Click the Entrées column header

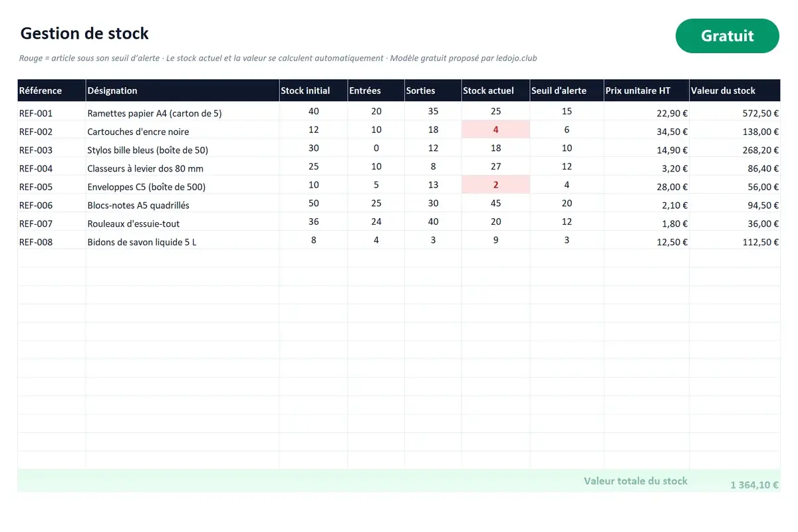click(376, 90)
